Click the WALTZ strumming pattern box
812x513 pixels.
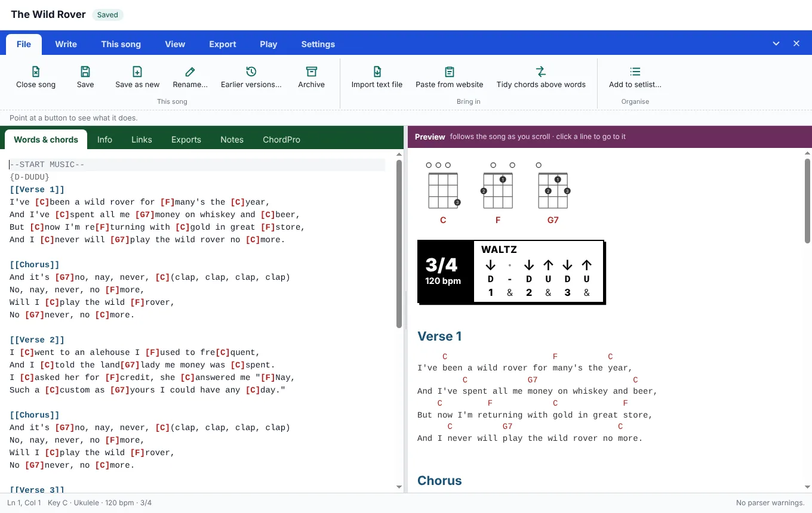511,272
